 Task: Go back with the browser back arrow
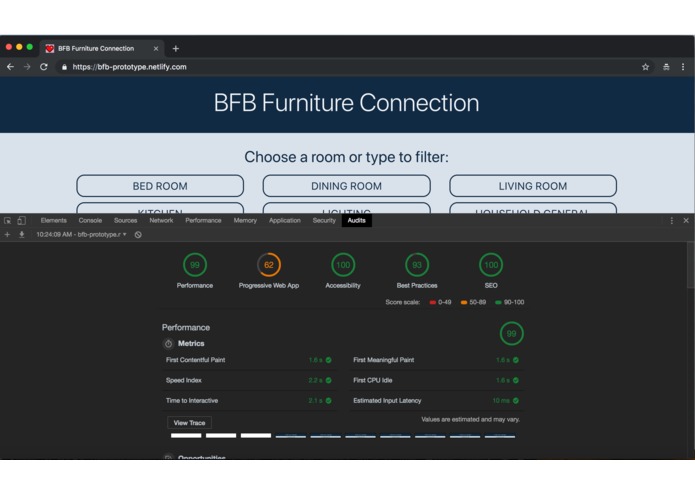click(11, 67)
